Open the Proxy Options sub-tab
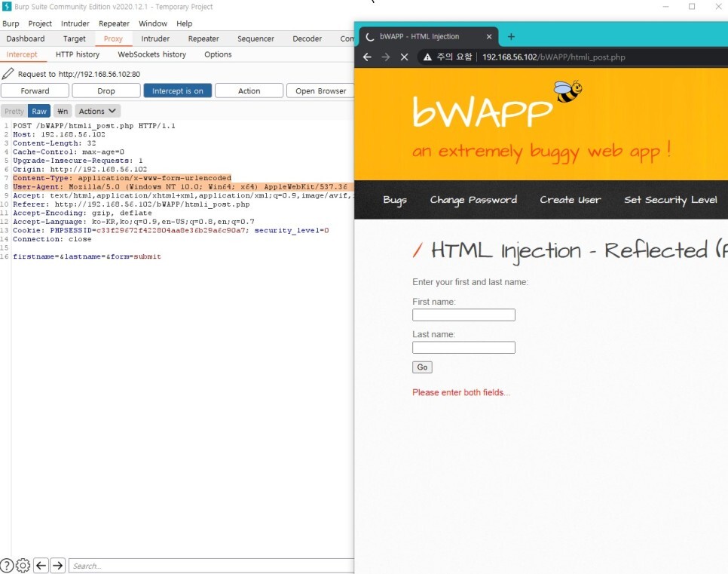The height and width of the screenshot is (574, 728). (x=218, y=54)
